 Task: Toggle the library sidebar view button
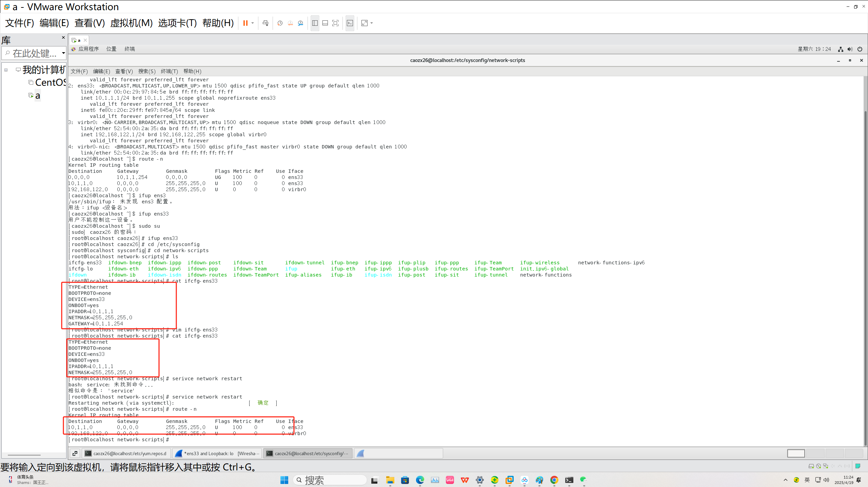[315, 23]
